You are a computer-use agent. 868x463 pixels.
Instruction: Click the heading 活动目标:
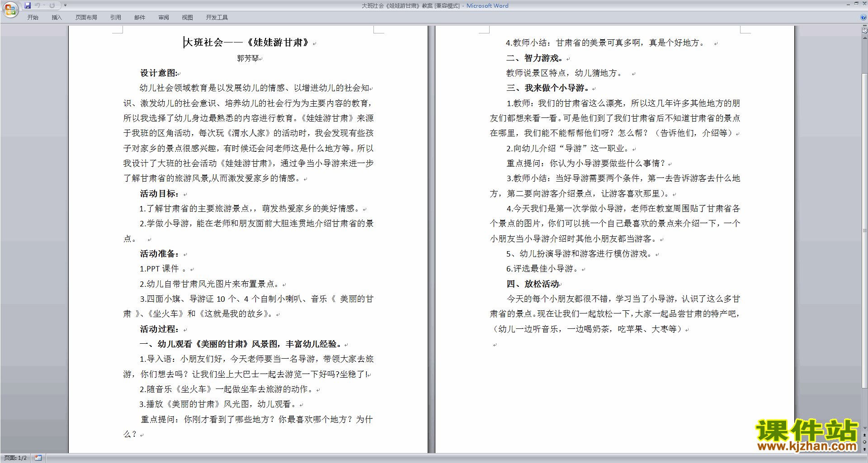[160, 194]
